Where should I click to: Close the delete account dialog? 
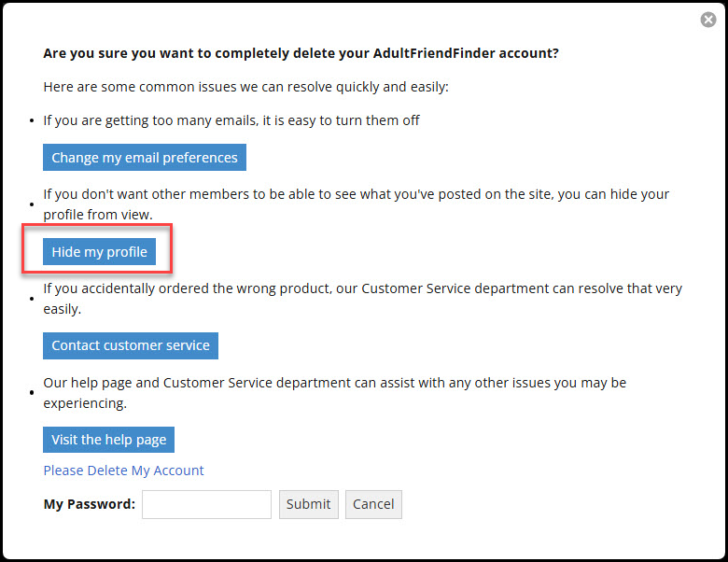(708, 20)
